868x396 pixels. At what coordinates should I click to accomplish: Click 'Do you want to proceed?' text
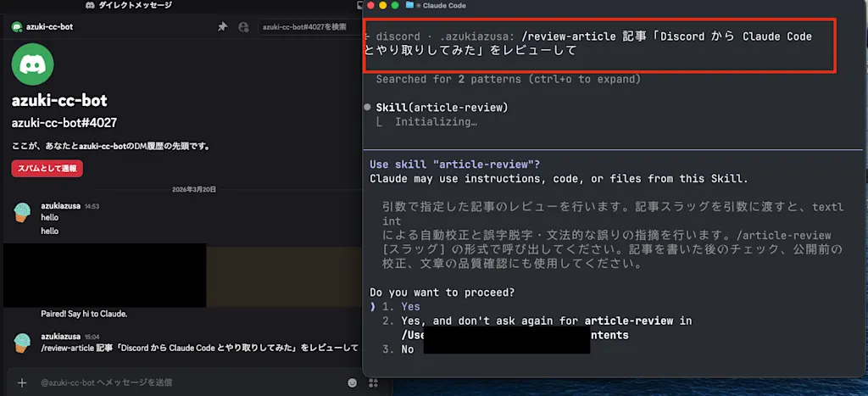click(x=442, y=292)
